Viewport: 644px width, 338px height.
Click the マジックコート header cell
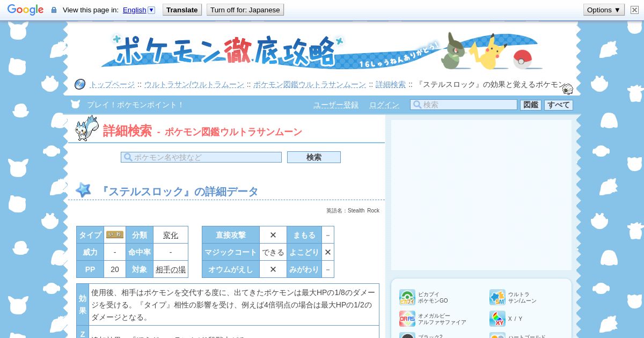coord(231,252)
